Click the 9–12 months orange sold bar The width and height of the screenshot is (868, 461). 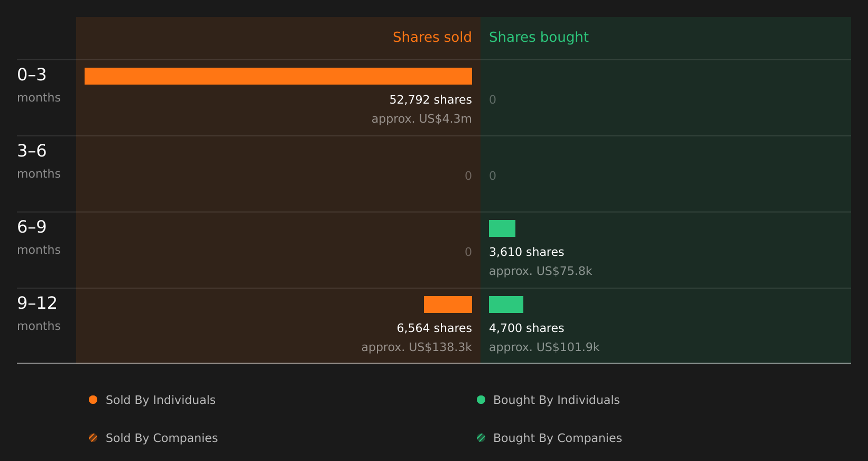(448, 305)
